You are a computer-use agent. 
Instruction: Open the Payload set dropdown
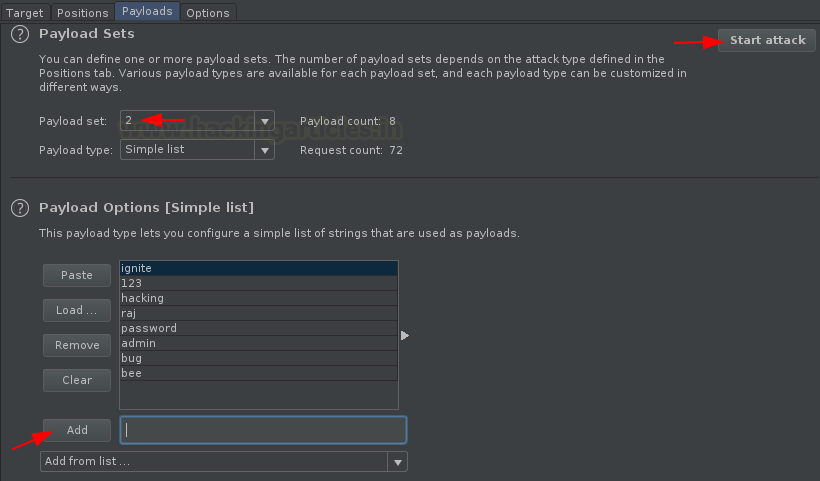click(264, 120)
